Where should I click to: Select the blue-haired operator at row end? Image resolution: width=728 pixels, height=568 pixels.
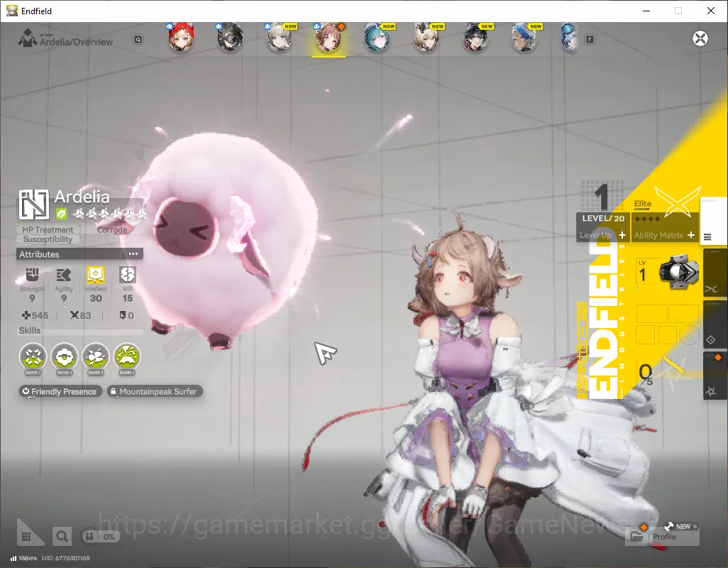pyautogui.click(x=570, y=38)
